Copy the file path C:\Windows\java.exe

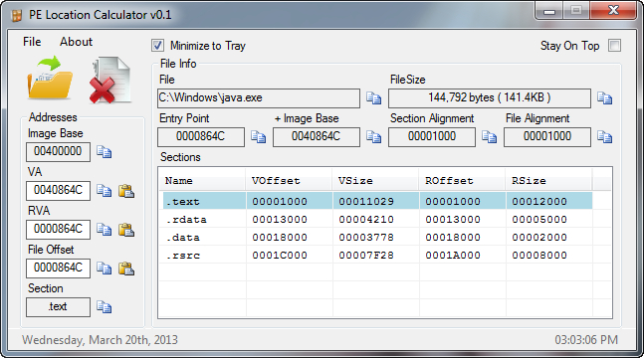pyautogui.click(x=373, y=98)
